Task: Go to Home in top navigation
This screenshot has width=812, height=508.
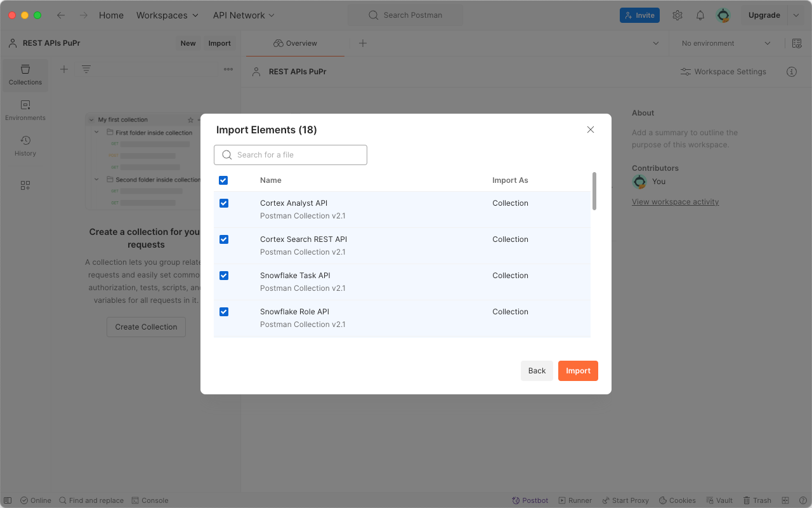Action: [x=111, y=15]
